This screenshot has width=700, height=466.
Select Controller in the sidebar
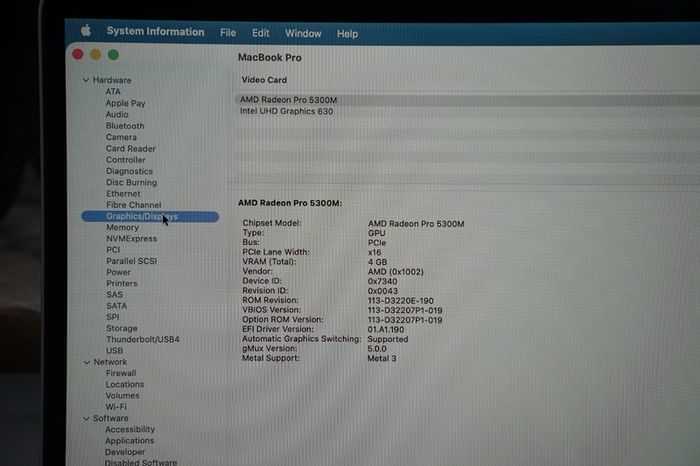click(x=126, y=160)
